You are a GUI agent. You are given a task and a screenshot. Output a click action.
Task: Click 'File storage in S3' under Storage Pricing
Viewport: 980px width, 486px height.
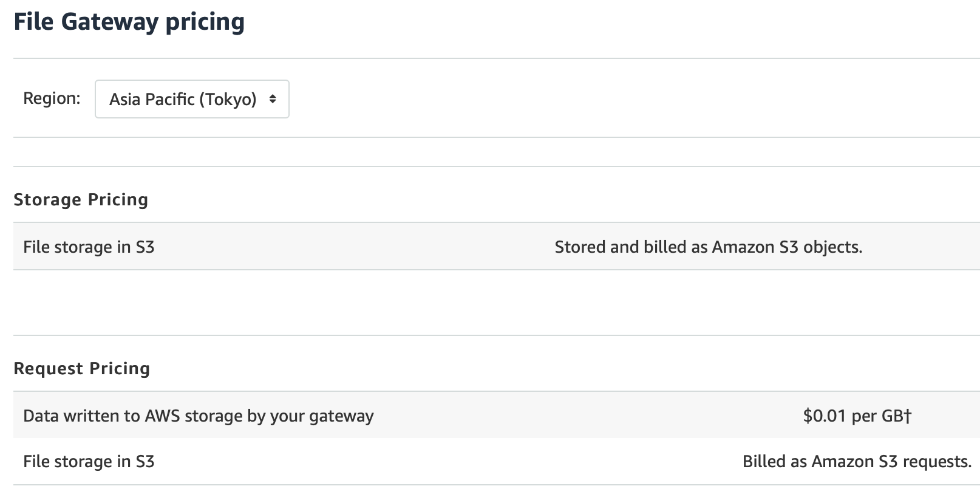[x=89, y=247]
